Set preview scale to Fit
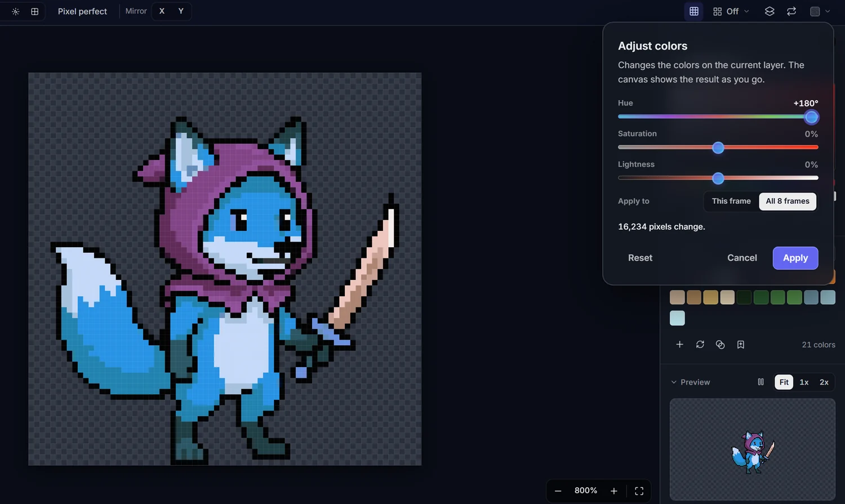Screen dimensions: 845x504 point(784,382)
